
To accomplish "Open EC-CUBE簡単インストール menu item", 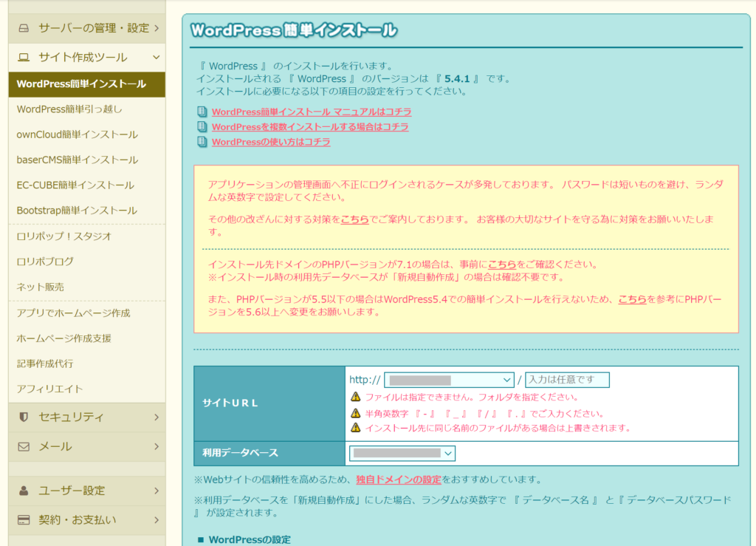I will 75,185.
